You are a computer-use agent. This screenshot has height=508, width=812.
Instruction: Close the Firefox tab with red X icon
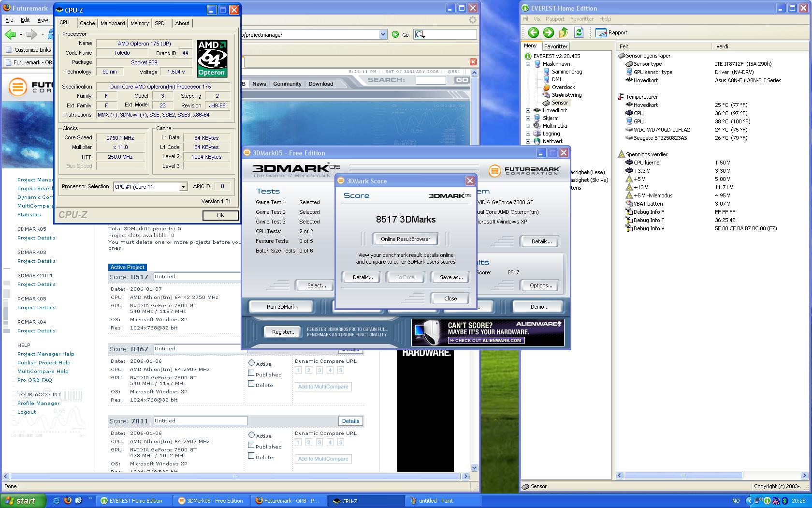pyautogui.click(x=473, y=62)
